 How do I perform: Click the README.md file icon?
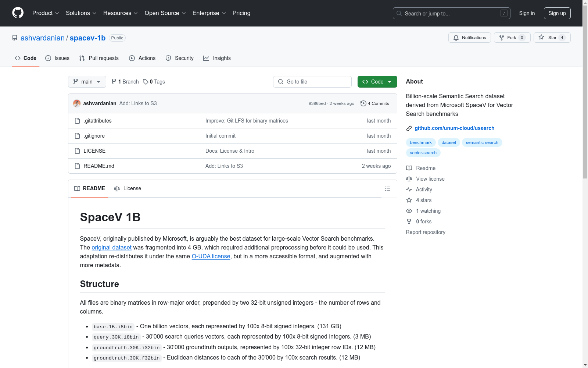click(77, 166)
